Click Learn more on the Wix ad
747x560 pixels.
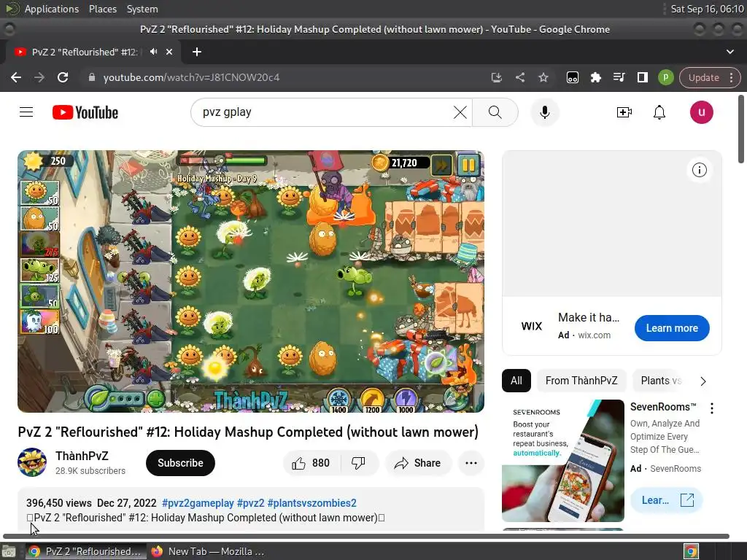point(672,328)
